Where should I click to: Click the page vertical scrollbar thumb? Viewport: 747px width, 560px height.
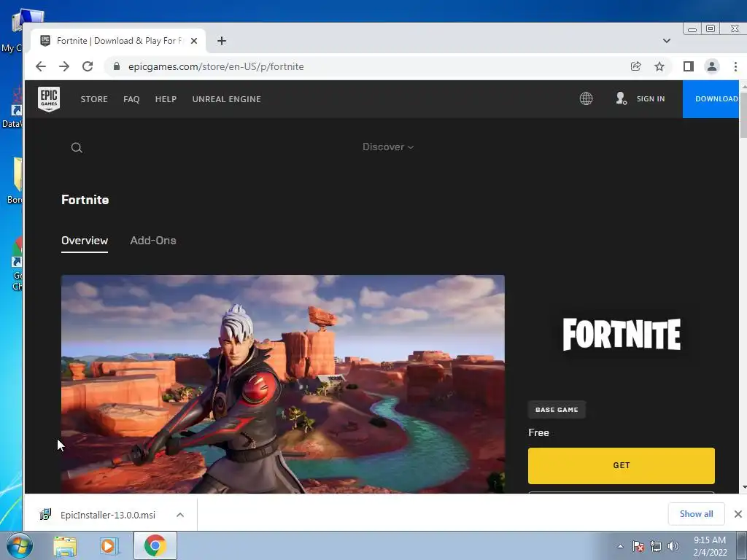point(743,115)
